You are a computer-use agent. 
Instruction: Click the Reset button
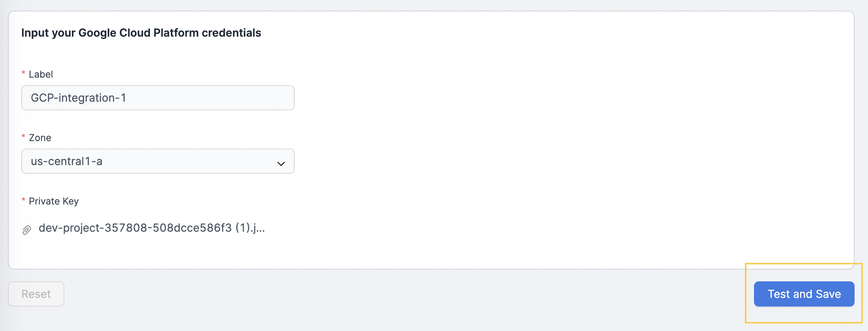point(36,294)
